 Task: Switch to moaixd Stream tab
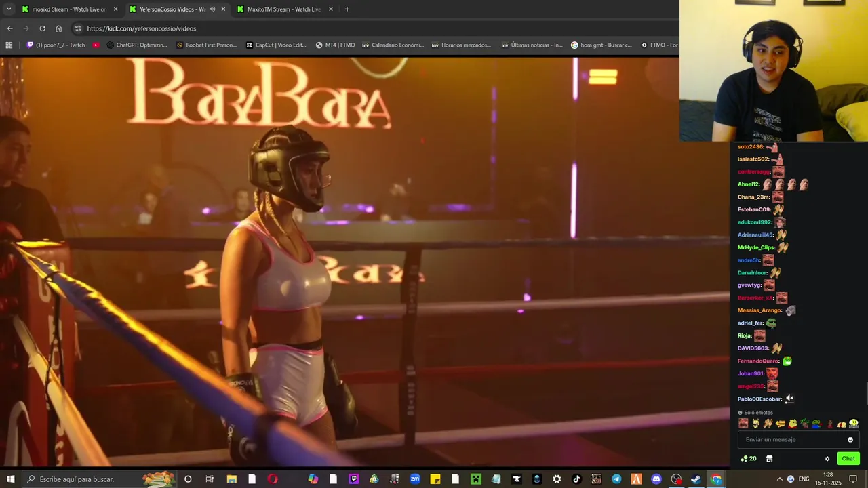69,9
